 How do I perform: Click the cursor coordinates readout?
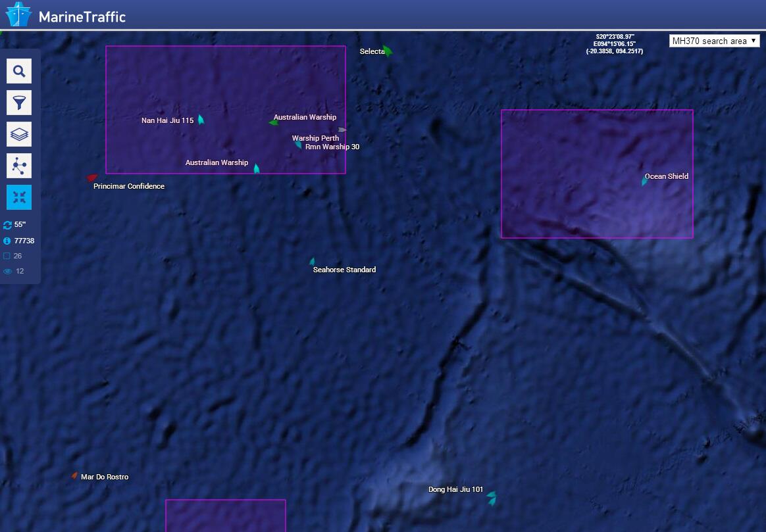coord(615,44)
